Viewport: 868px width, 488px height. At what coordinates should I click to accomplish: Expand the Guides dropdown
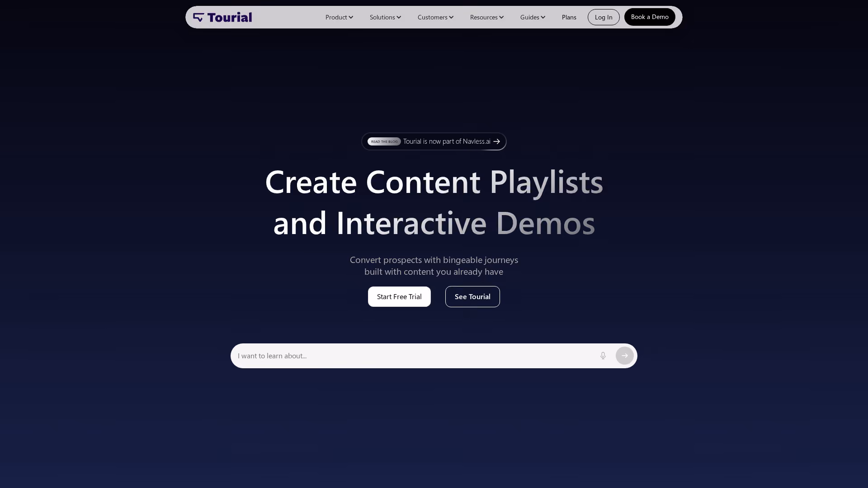(x=533, y=17)
